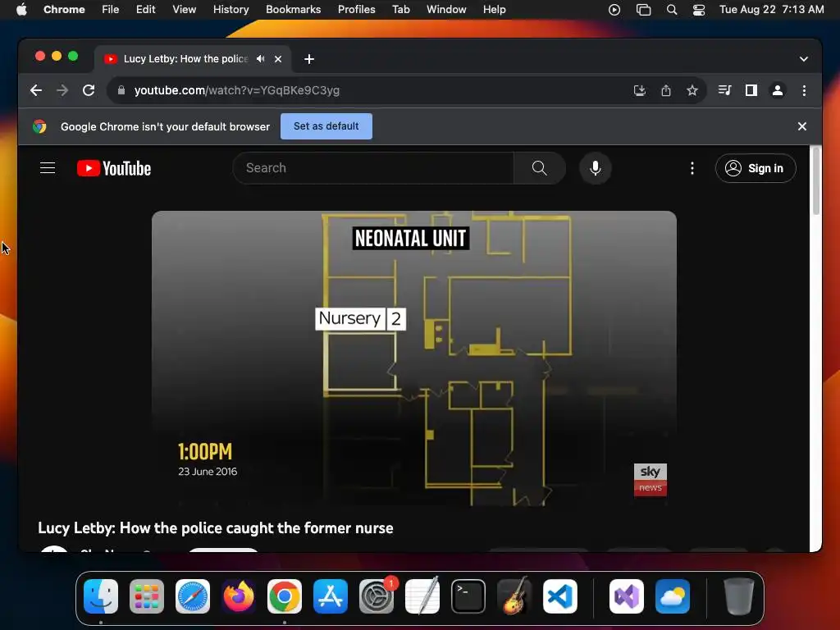Share this page from address bar
840x630 pixels.
pyautogui.click(x=666, y=90)
